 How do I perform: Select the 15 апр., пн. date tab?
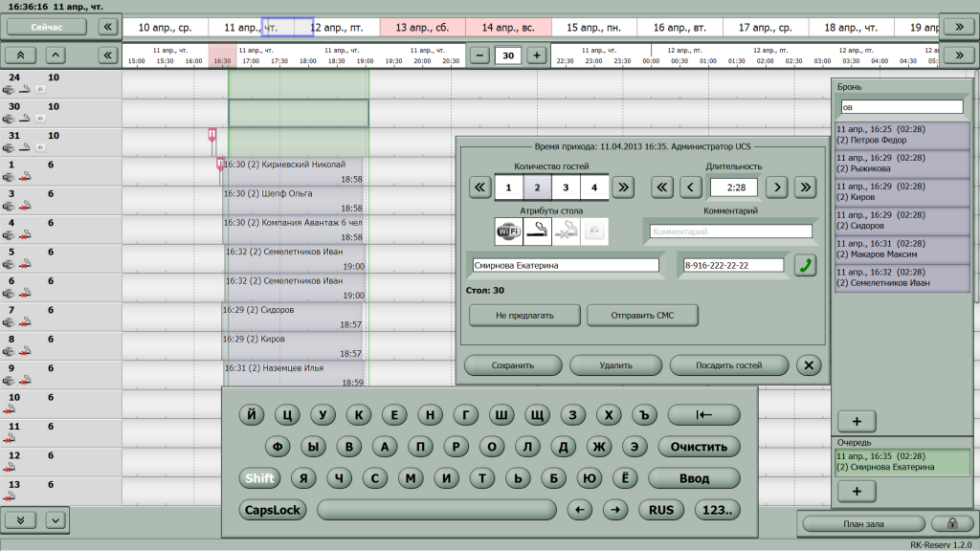(593, 28)
